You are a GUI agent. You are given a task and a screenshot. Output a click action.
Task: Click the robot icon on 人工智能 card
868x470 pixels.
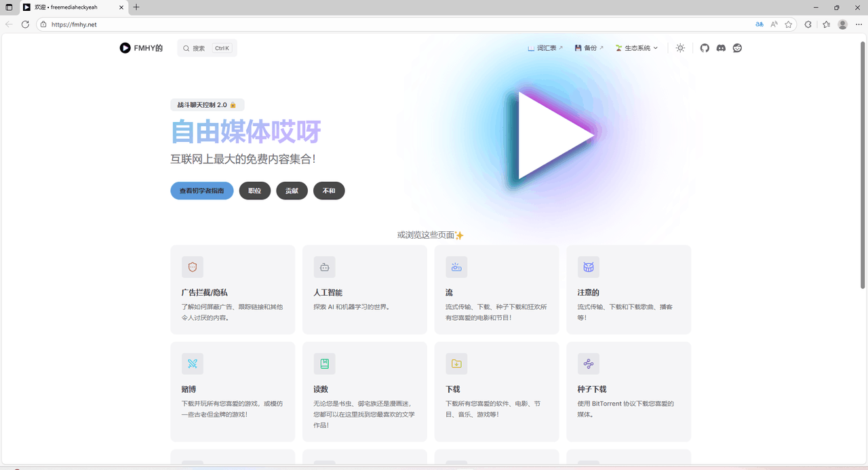[324, 267]
